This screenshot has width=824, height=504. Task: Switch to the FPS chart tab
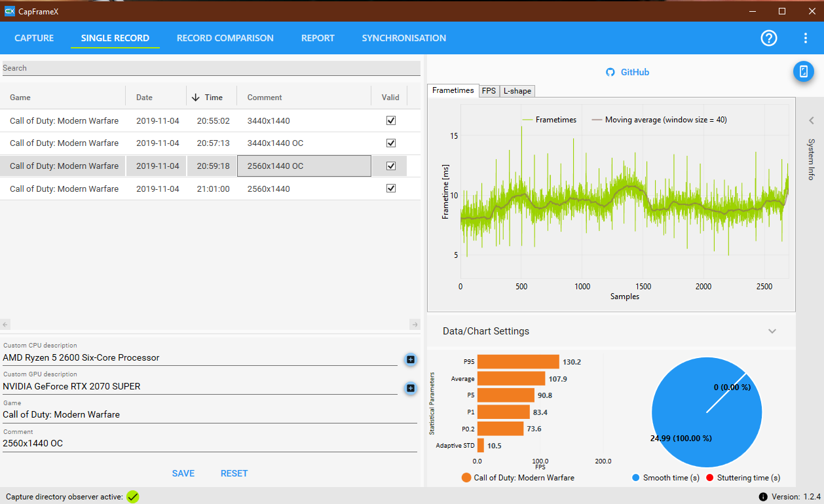(x=489, y=91)
